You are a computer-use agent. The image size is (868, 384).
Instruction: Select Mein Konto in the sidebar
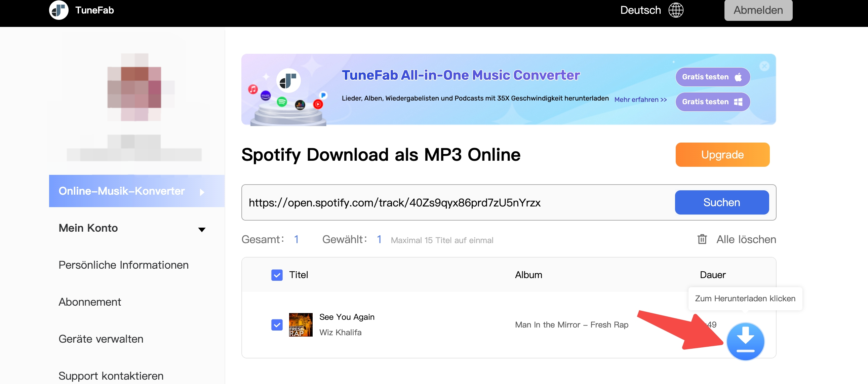pyautogui.click(x=88, y=228)
